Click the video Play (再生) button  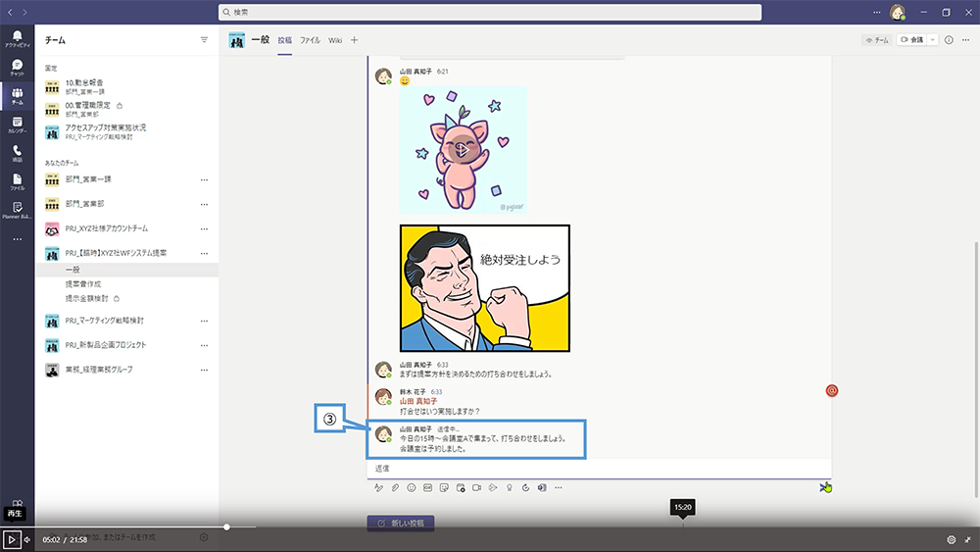[x=12, y=539]
